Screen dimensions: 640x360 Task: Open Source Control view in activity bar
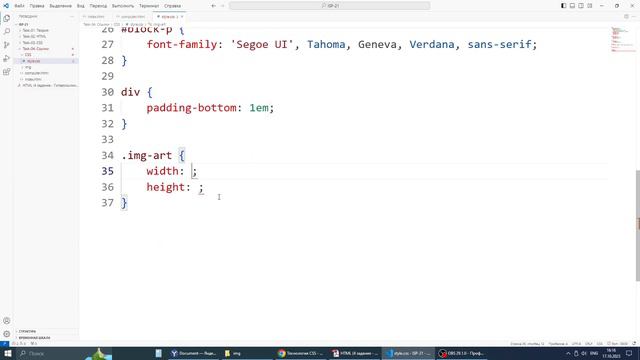tap(7, 45)
